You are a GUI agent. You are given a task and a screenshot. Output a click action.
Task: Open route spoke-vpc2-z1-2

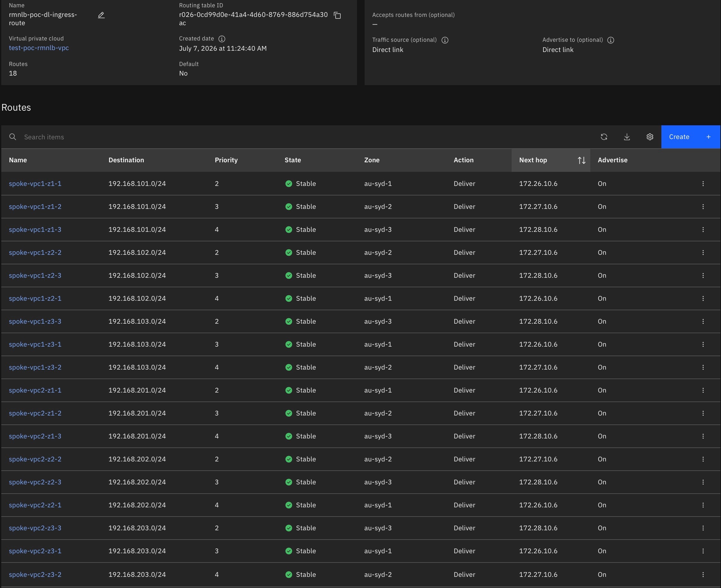[35, 413]
